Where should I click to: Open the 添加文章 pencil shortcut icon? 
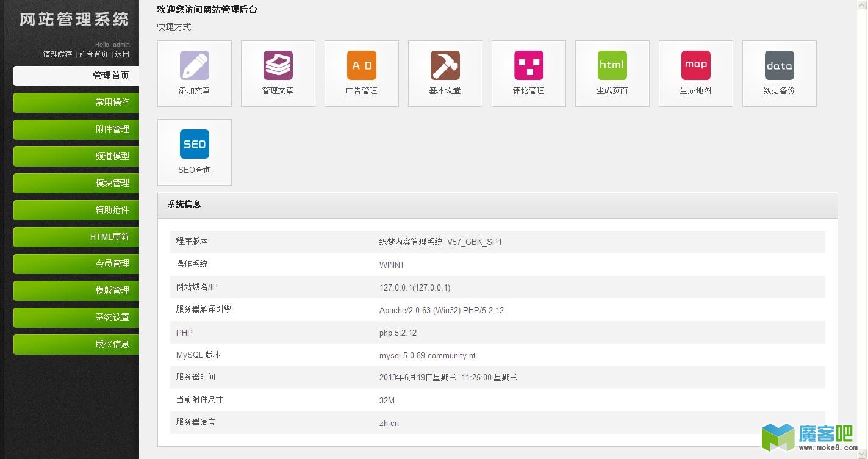[195, 65]
